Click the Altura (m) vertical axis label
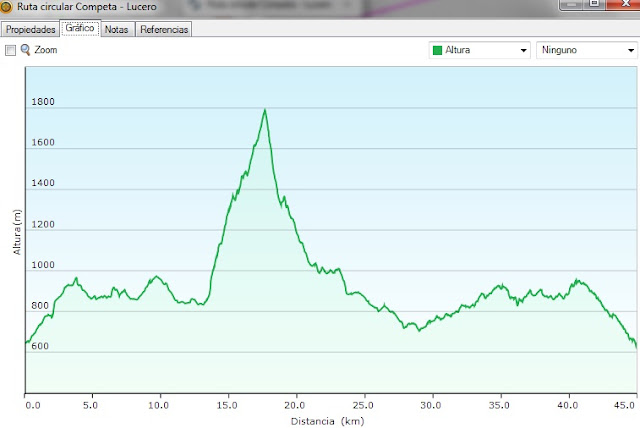 click(16, 232)
